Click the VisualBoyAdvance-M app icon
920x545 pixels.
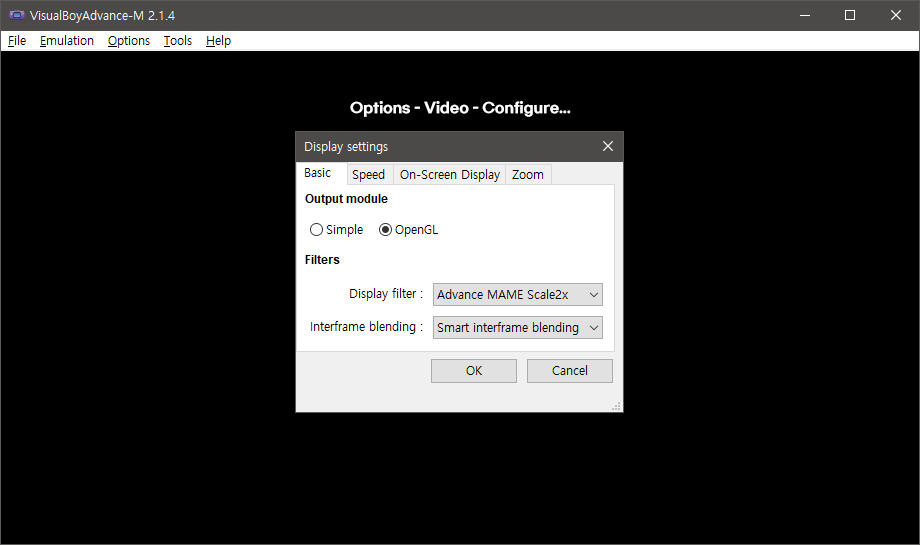tap(16, 15)
